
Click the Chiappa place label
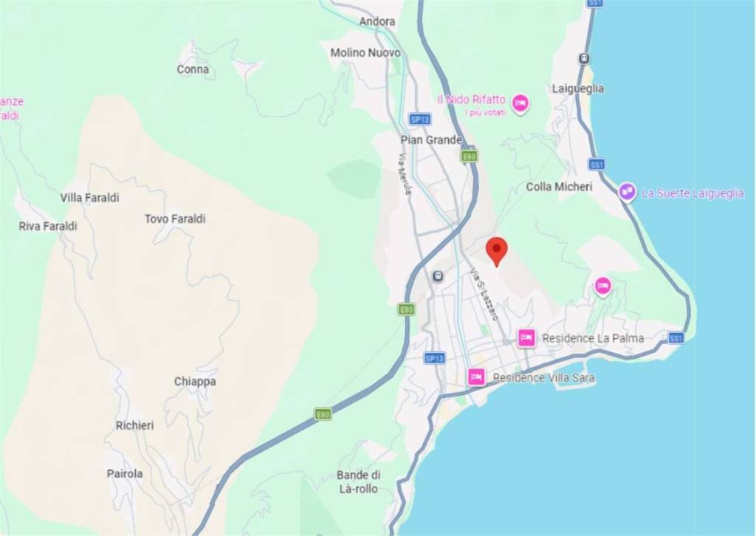click(x=195, y=382)
